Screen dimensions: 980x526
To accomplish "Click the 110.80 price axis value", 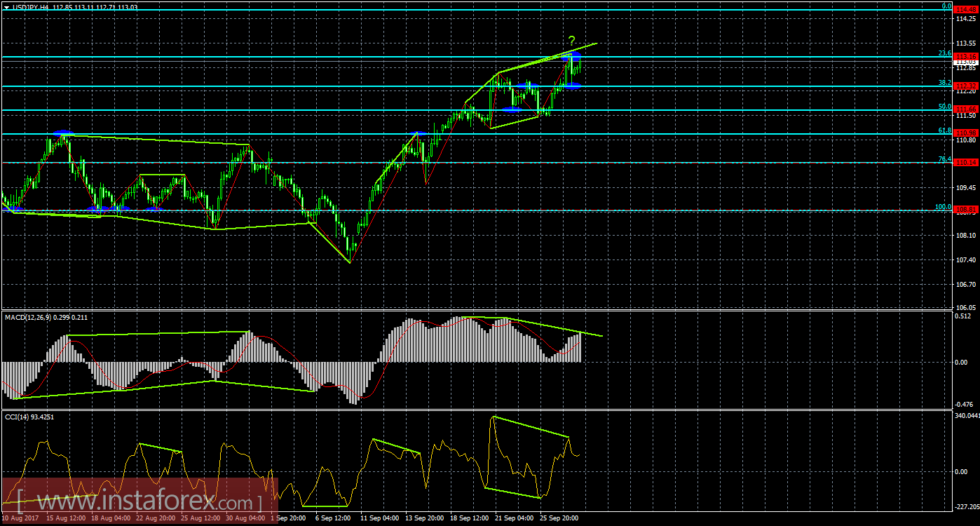I will click(x=966, y=140).
